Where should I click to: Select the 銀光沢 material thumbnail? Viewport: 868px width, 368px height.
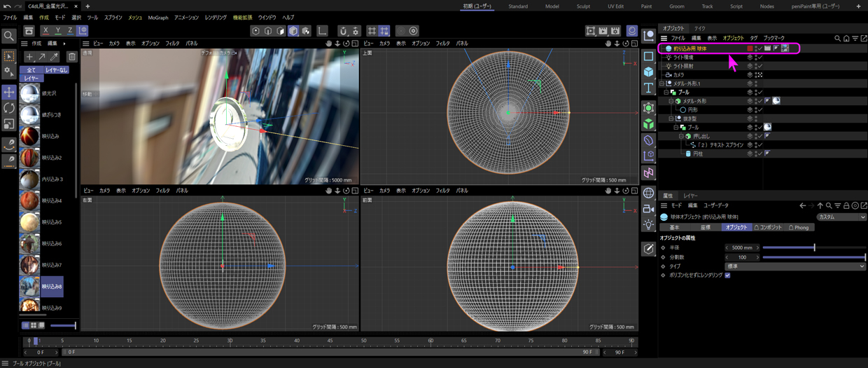click(x=29, y=93)
